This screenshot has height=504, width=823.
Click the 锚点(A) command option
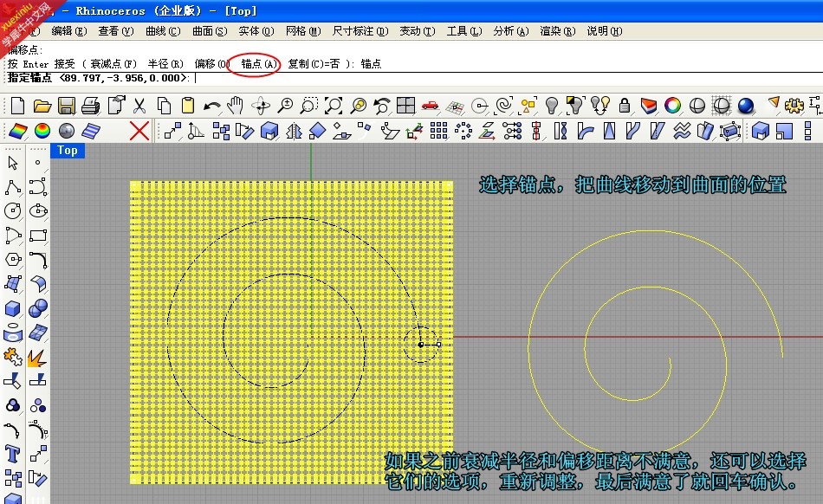(259, 64)
